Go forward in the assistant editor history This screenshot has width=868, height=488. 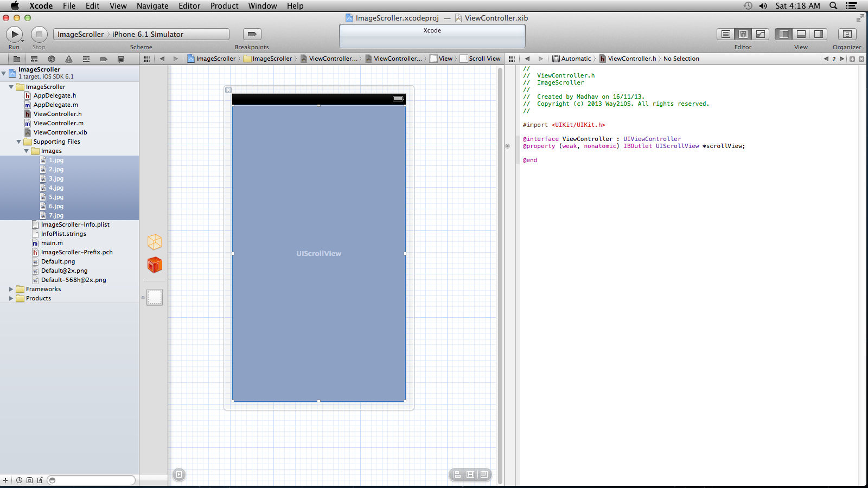click(540, 59)
